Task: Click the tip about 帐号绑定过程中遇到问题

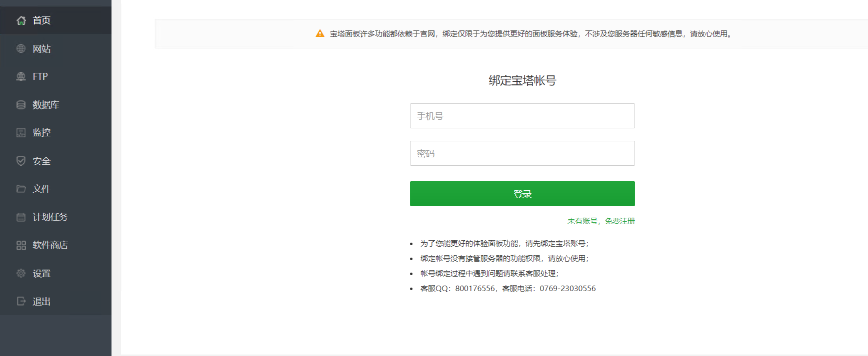Action: pyautogui.click(x=489, y=274)
